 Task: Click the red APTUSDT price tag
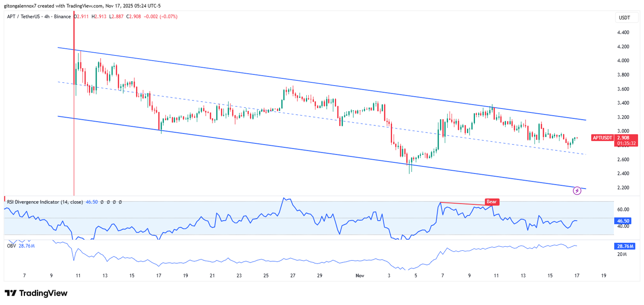point(603,138)
